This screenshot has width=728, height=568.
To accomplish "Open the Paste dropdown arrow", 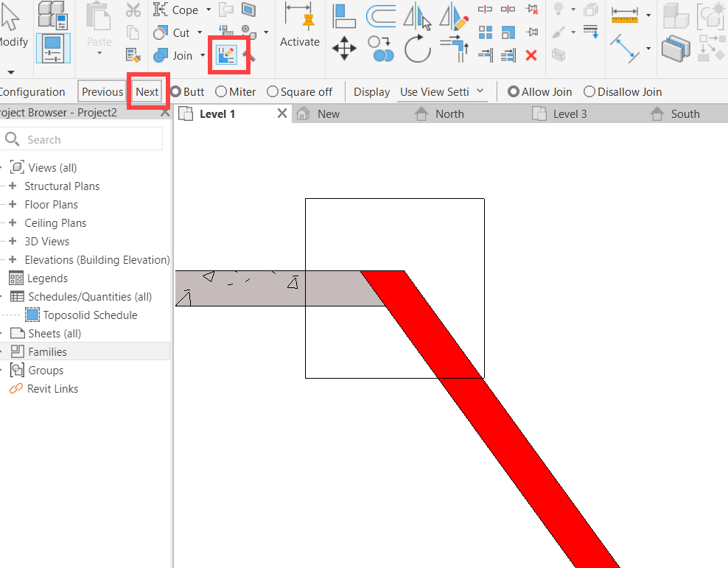I will click(x=99, y=53).
